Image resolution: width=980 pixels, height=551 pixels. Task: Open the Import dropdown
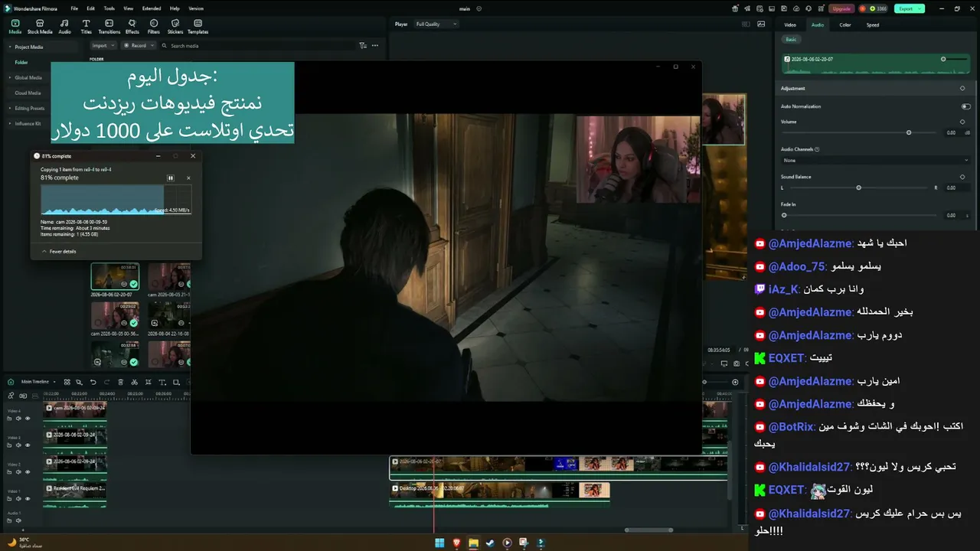point(103,46)
